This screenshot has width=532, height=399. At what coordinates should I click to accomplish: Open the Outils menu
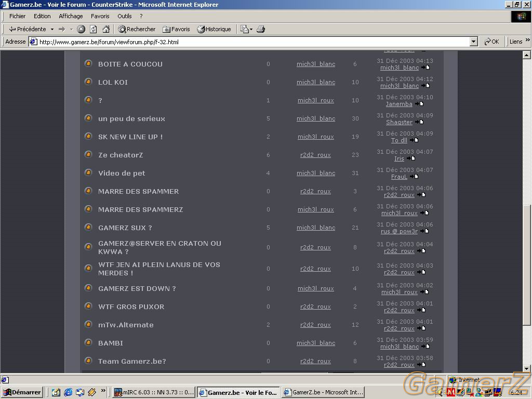(x=125, y=16)
